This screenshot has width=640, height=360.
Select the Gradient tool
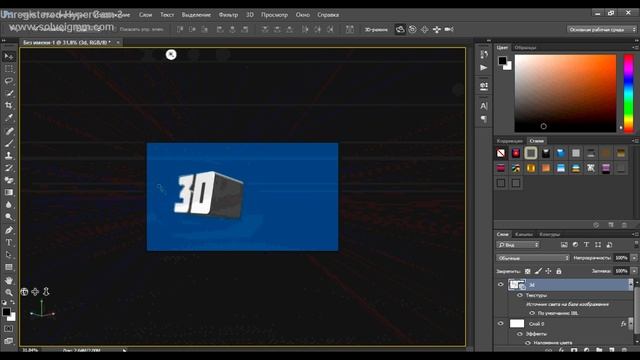click(x=9, y=192)
